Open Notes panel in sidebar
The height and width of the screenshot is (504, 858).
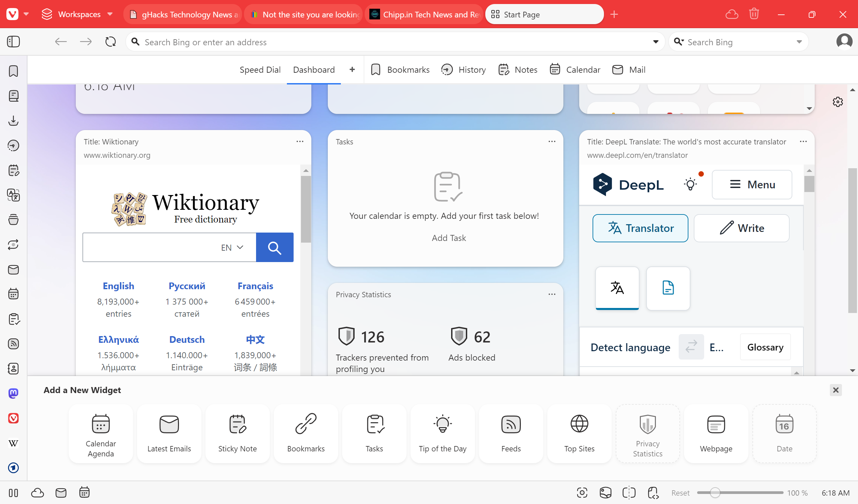pos(13,170)
